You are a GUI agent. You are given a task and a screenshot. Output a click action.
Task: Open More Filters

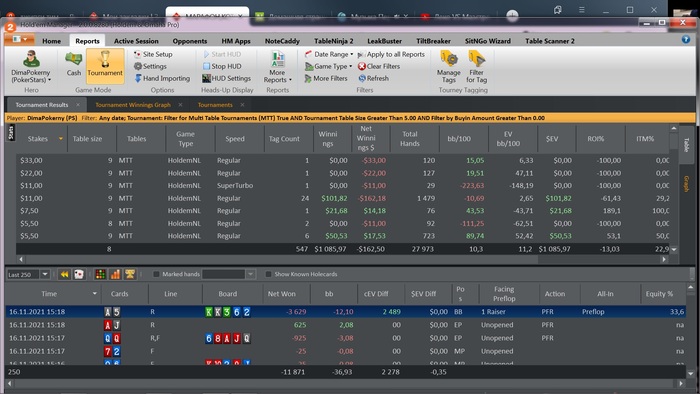(x=326, y=78)
